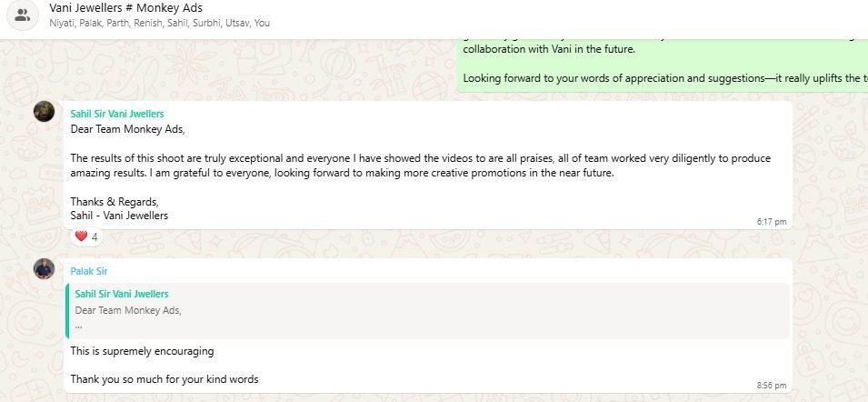Jump to original via quoted reply block
868x402 pixels.
pos(427,310)
